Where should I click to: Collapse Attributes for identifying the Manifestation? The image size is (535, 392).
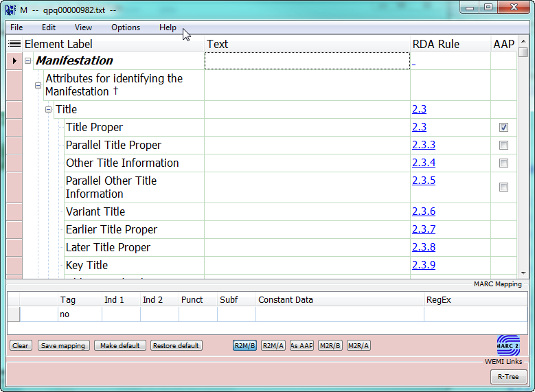38,85
